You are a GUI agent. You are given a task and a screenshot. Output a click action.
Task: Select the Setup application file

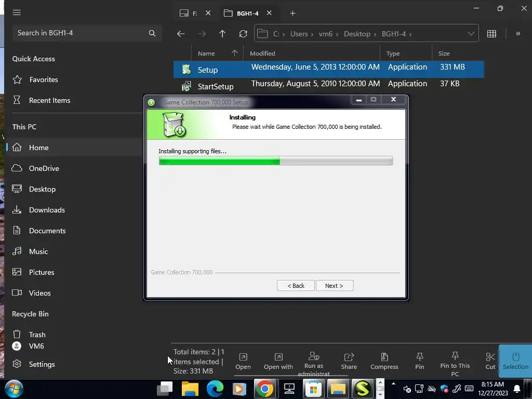328,69
